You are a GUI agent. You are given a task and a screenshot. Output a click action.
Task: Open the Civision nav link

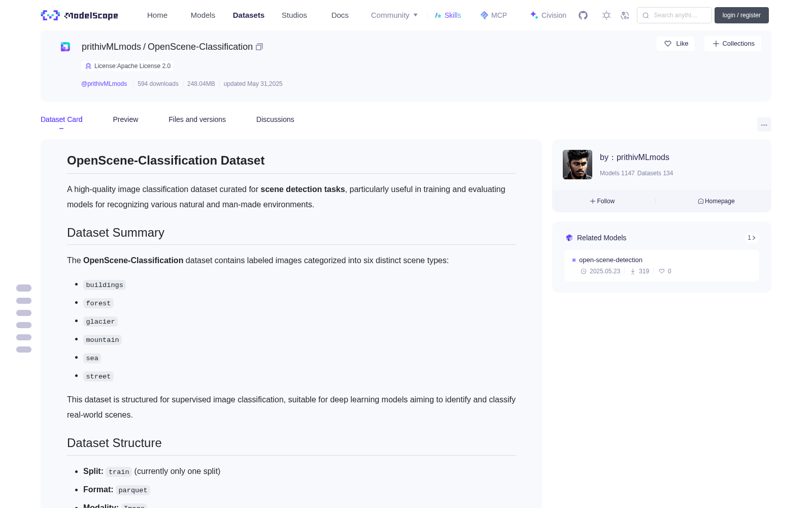pyautogui.click(x=548, y=15)
